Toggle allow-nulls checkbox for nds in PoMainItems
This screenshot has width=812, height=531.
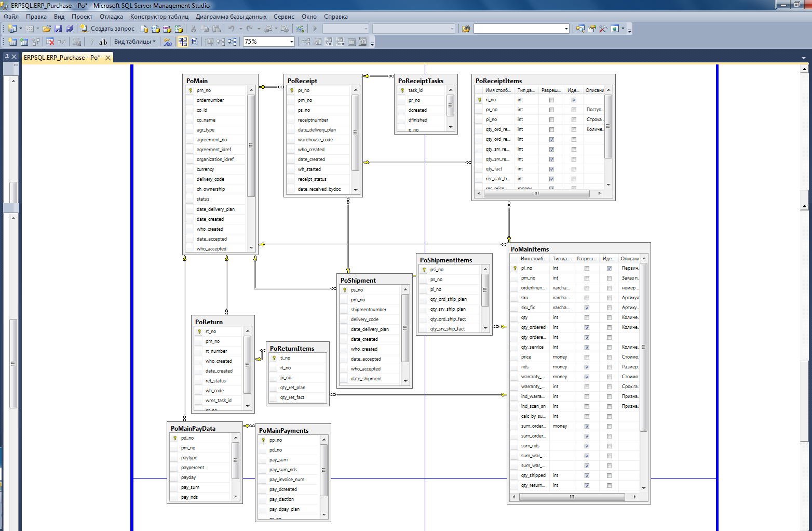tap(587, 367)
